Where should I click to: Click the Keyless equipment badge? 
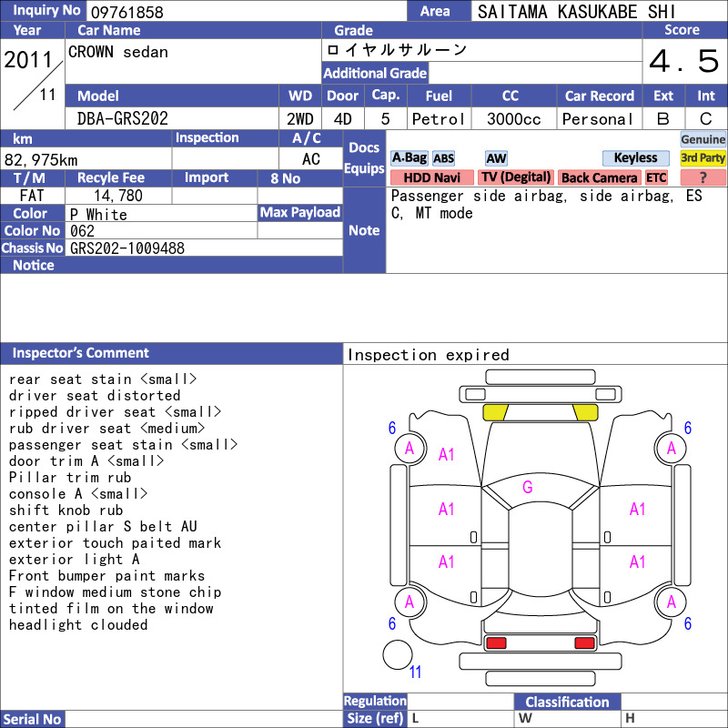pos(635,157)
